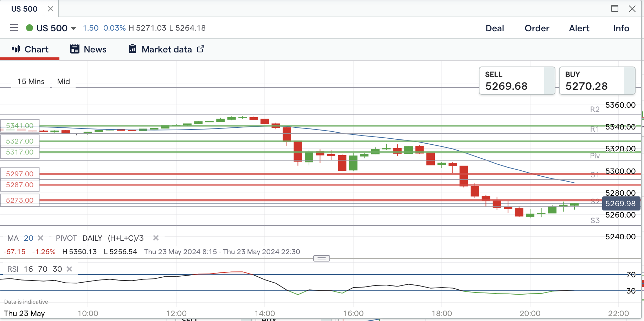This screenshot has height=321, width=644.
Task: Remove the MA 20 indicator
Action: (x=40, y=238)
